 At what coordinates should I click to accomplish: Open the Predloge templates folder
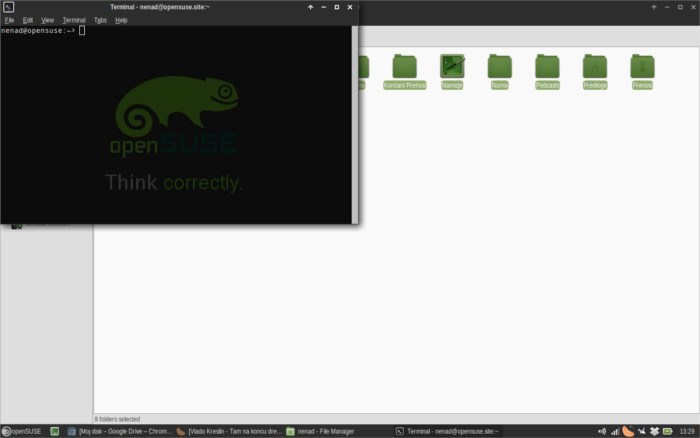tap(595, 71)
